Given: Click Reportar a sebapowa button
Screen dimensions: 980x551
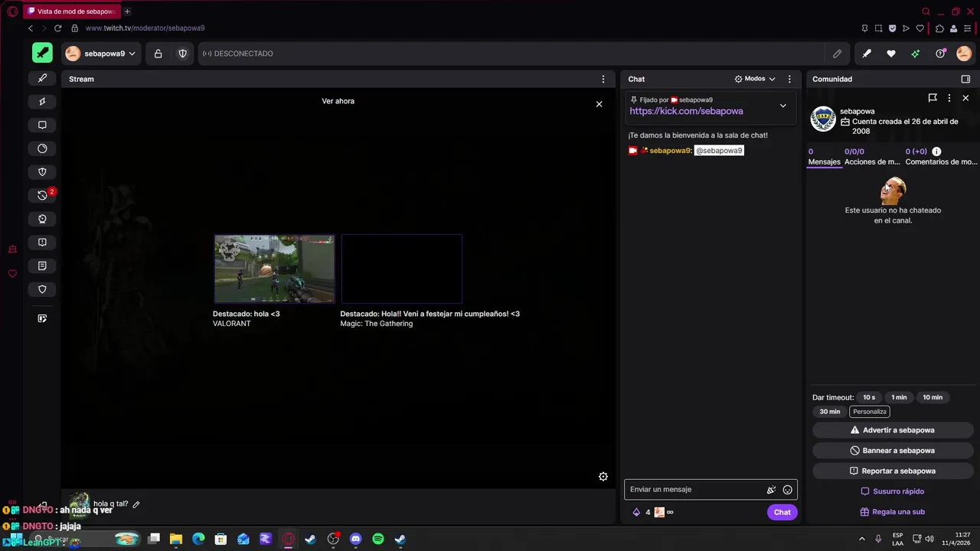Looking at the screenshot, I should [893, 471].
